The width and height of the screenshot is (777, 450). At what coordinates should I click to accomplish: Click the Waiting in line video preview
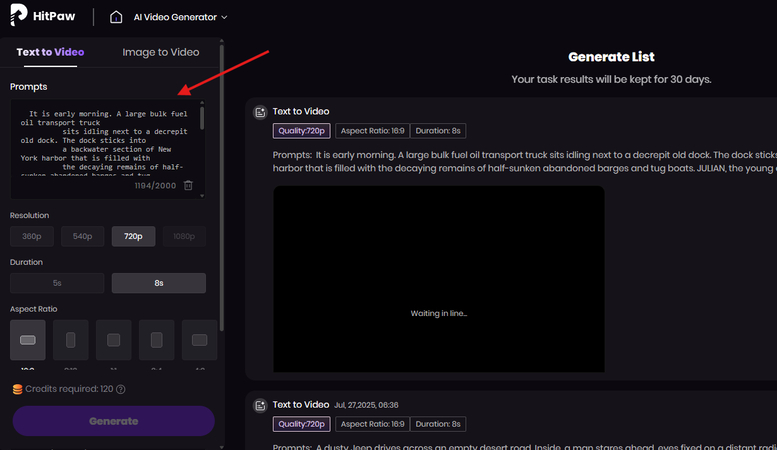pyautogui.click(x=439, y=279)
